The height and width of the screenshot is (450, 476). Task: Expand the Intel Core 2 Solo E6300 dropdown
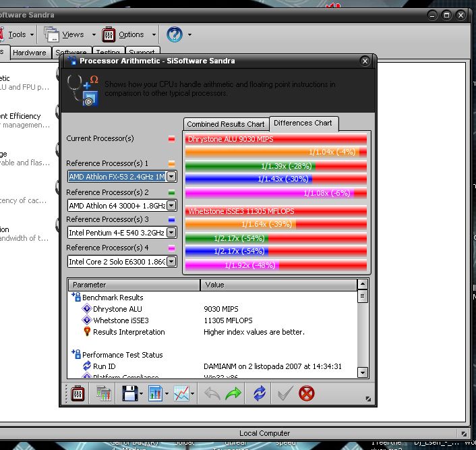tap(171, 261)
